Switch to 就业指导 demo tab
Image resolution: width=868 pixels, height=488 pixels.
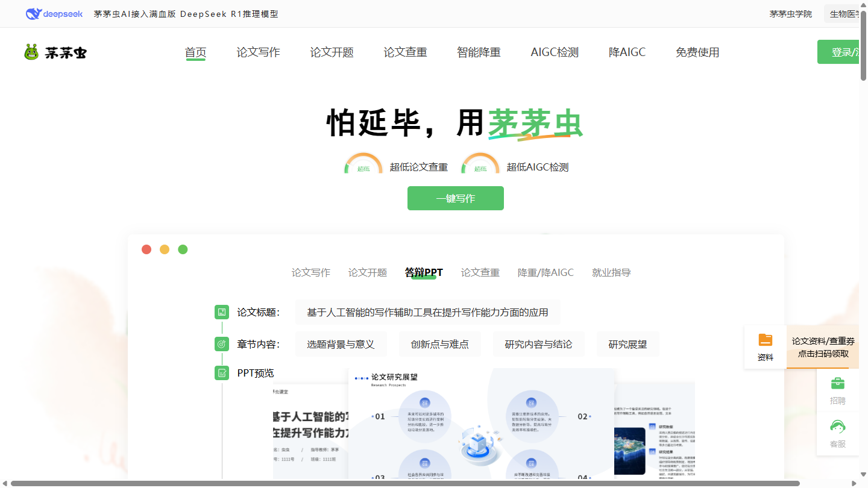point(611,272)
